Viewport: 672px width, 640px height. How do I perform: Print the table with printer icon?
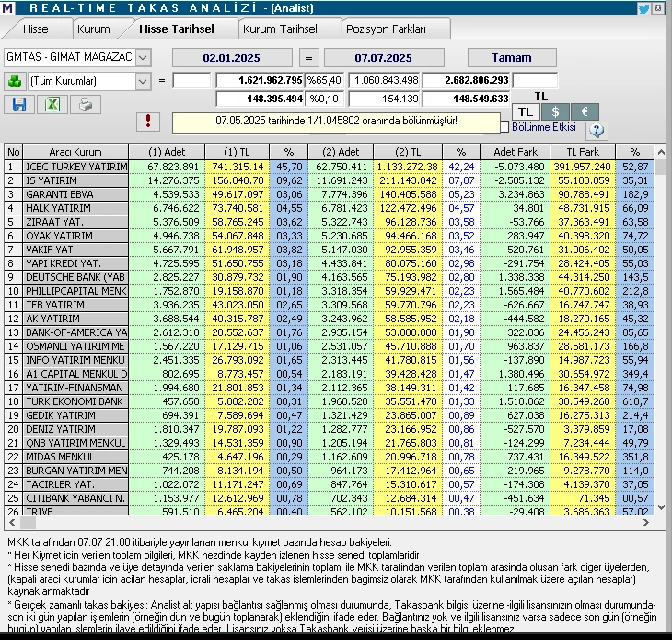pyautogui.click(x=86, y=104)
